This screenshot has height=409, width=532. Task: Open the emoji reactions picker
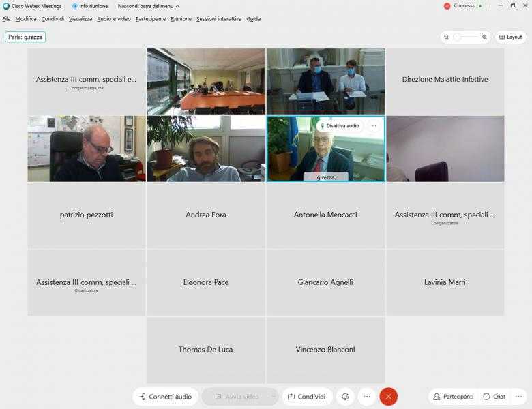click(345, 396)
